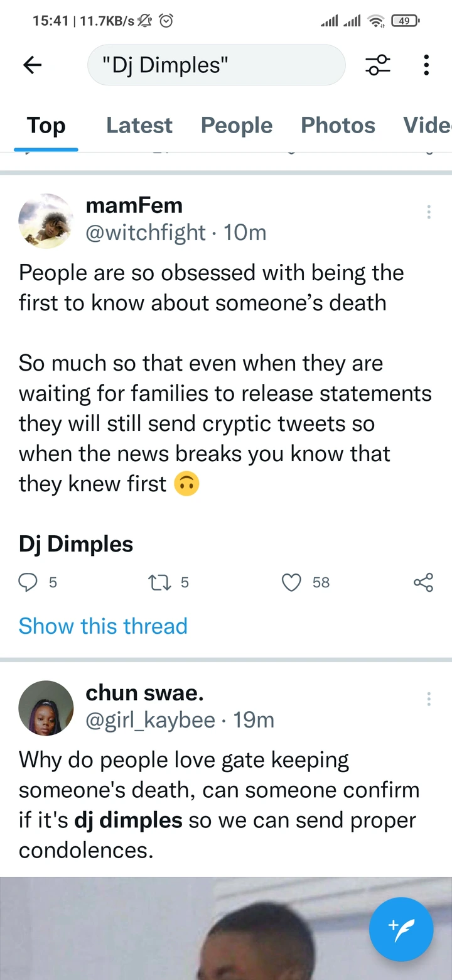Reply to mamFem's tweet

click(x=28, y=582)
